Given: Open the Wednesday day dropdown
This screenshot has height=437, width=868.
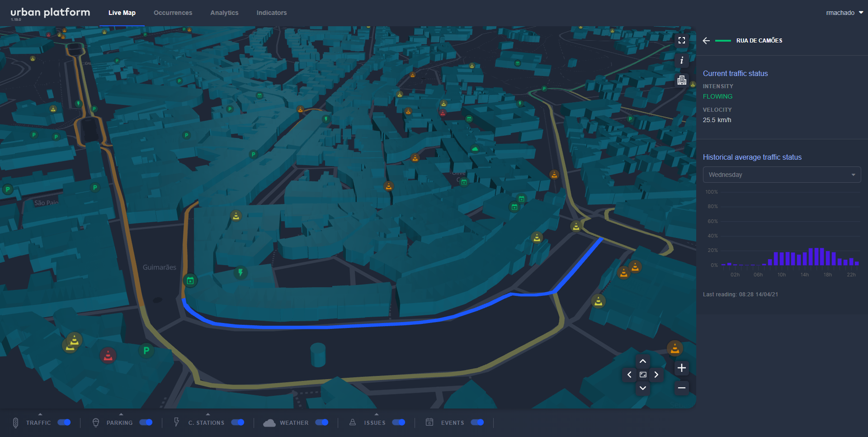Looking at the screenshot, I should point(782,175).
